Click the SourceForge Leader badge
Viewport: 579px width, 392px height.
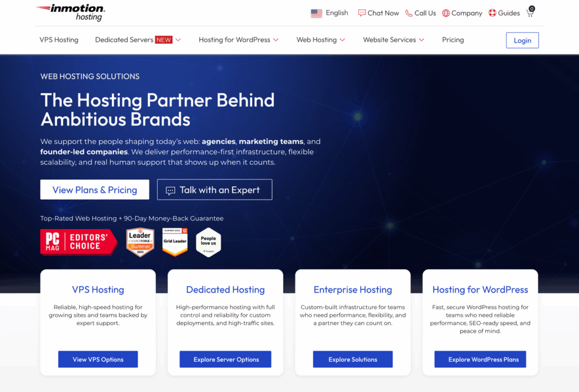140,242
